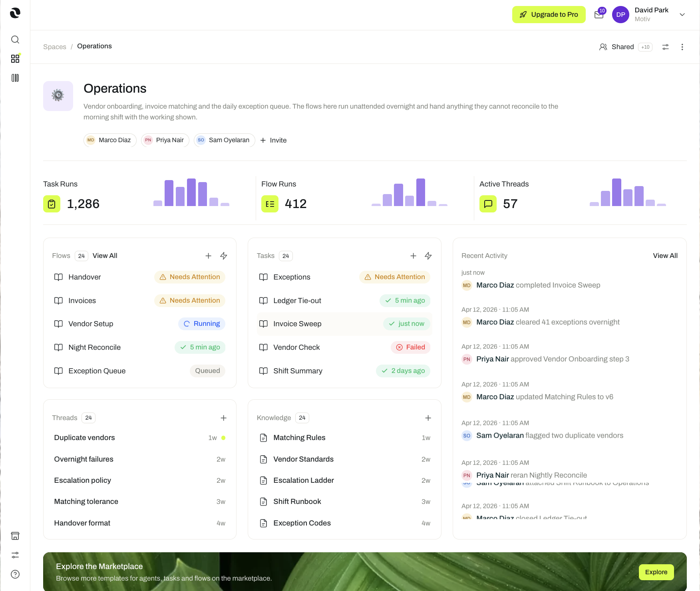
Task: Open the library columns icon in sidebar
Action: 15,78
